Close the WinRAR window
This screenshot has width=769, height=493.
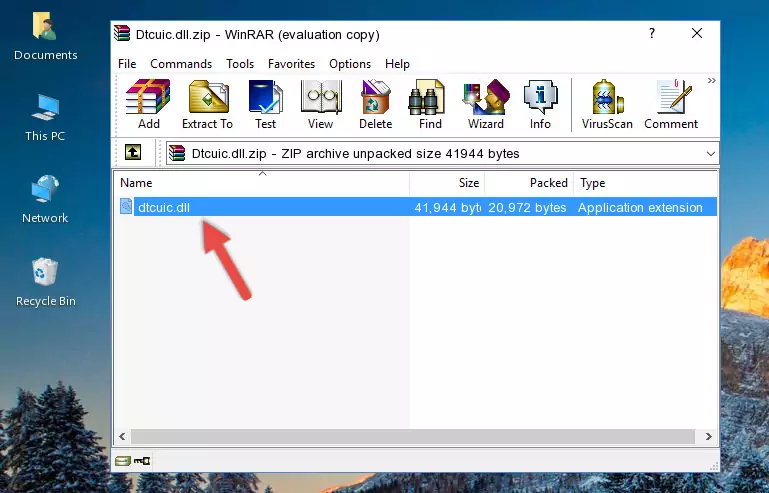(696, 33)
